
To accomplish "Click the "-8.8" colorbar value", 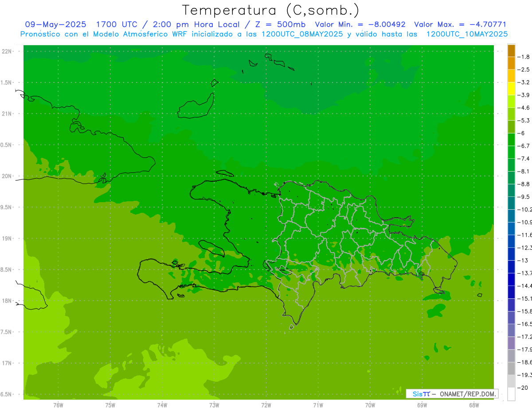I will (x=524, y=184).
